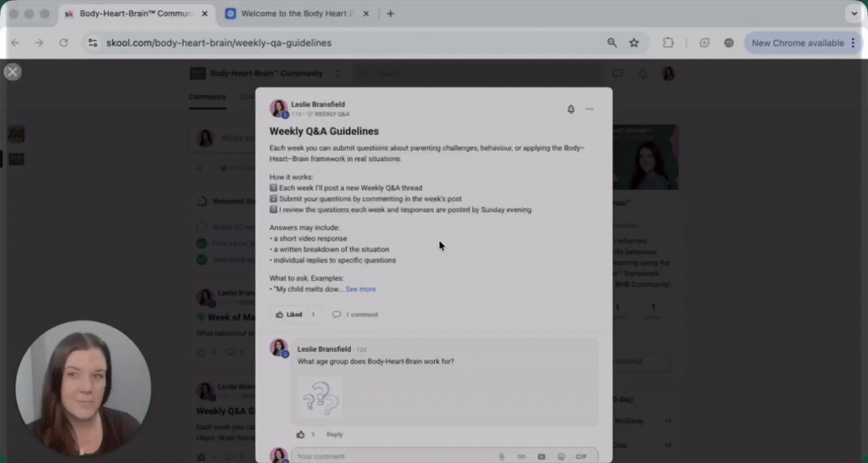
Task: Click the paperclip attachment icon in comment box
Action: [502, 457]
